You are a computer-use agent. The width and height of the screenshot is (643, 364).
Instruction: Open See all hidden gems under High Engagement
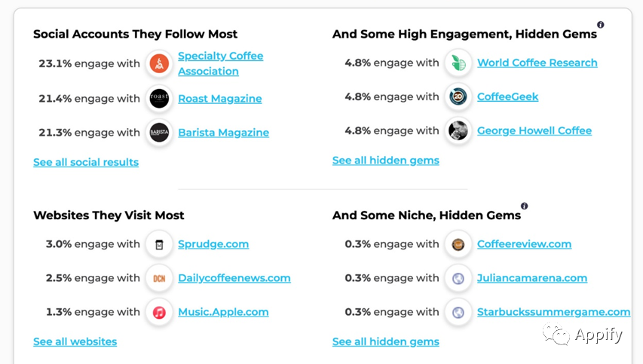click(x=385, y=161)
